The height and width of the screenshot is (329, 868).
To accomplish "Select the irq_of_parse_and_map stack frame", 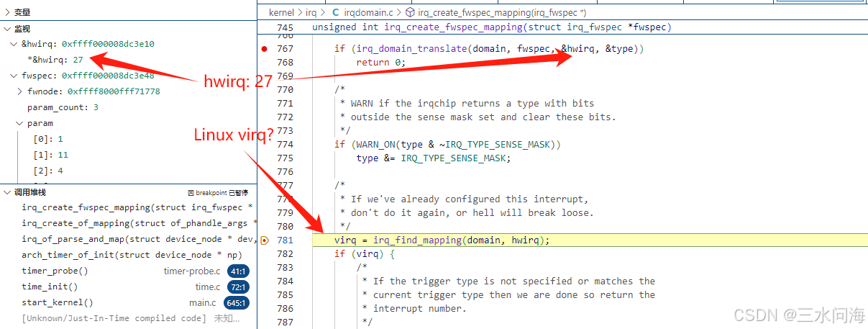I will coord(129,239).
